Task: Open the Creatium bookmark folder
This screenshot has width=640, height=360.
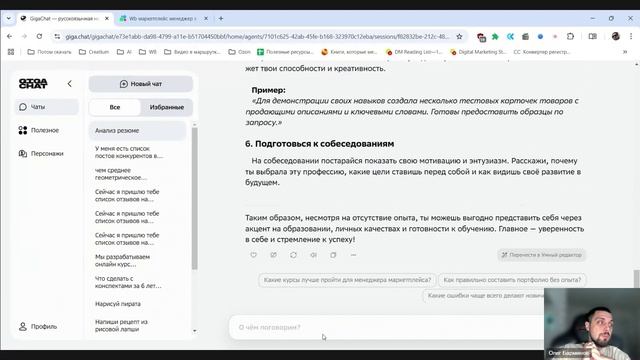Action: [94, 52]
